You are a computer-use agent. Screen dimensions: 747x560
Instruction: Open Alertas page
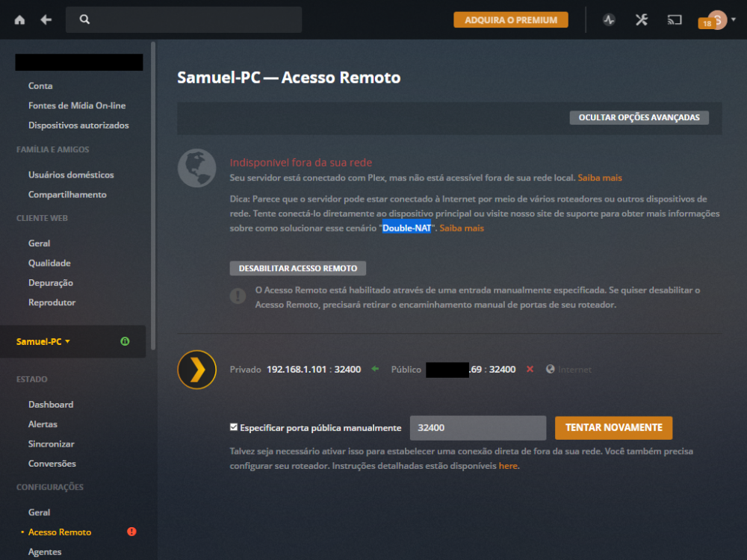(43, 424)
